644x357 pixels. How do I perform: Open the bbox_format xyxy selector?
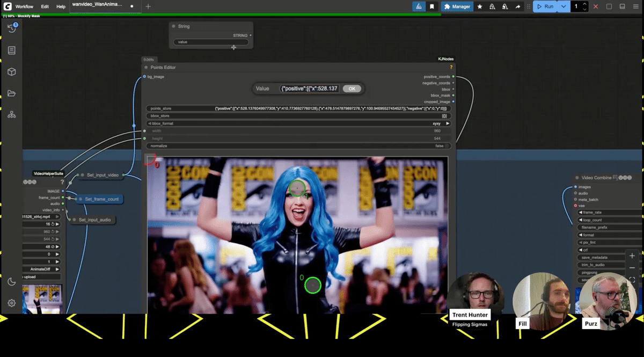pos(298,123)
